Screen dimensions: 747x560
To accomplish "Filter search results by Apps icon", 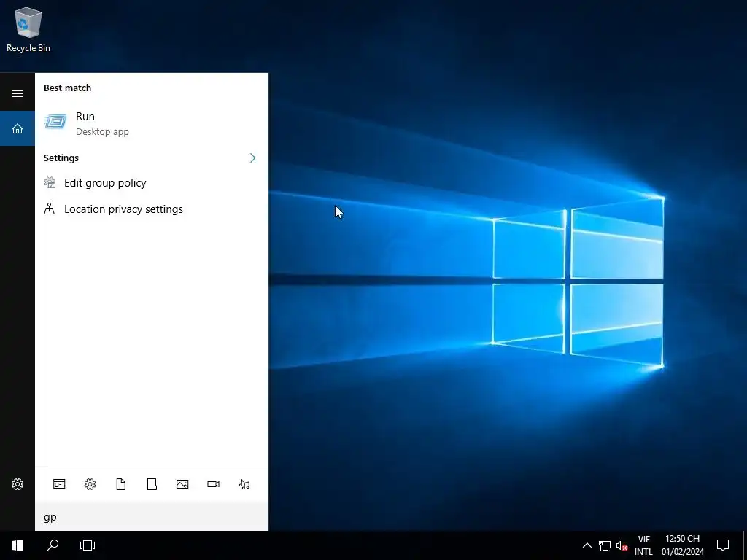I will point(59,484).
